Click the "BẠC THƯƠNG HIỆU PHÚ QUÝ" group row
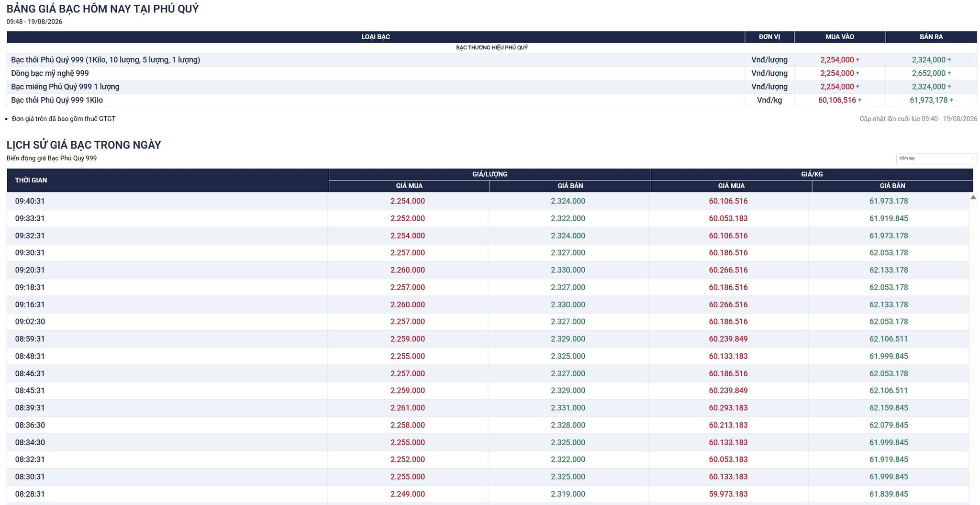The height and width of the screenshot is (505, 980). [492, 48]
